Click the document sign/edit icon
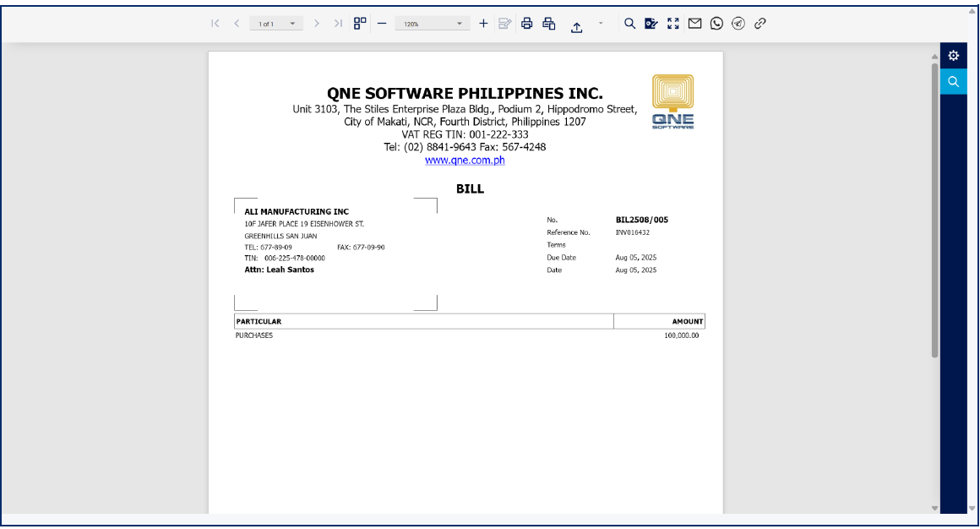Screen dimensions: 980x529 click(651, 23)
